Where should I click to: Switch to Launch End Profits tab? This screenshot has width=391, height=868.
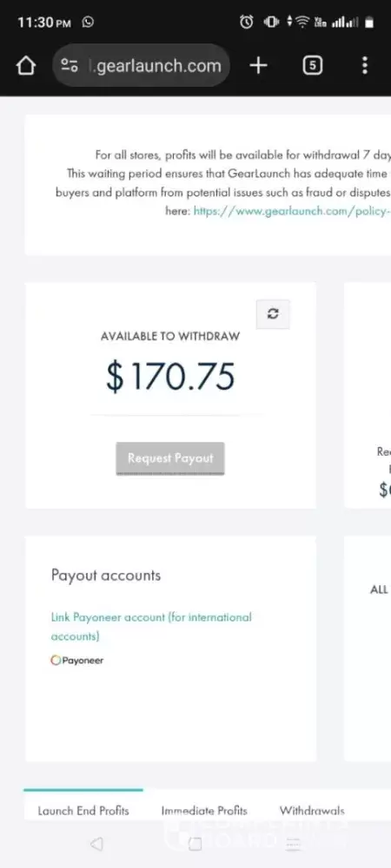[x=83, y=811]
